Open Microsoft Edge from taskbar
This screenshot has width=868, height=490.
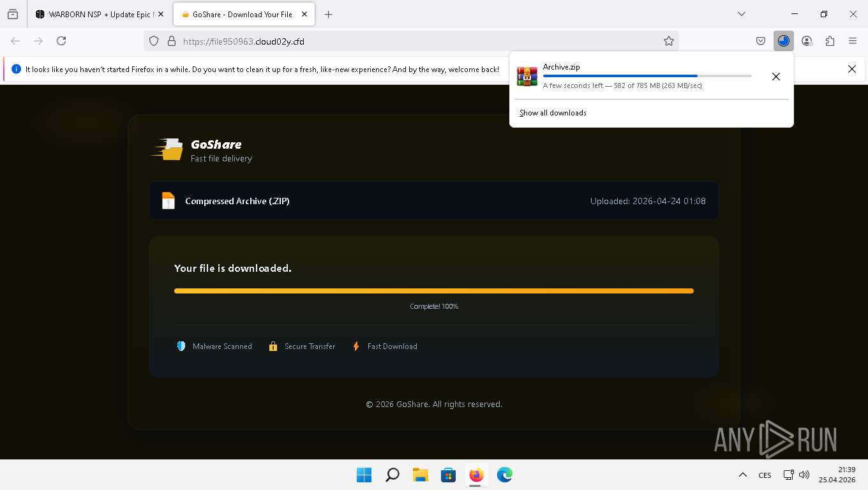tap(504, 475)
